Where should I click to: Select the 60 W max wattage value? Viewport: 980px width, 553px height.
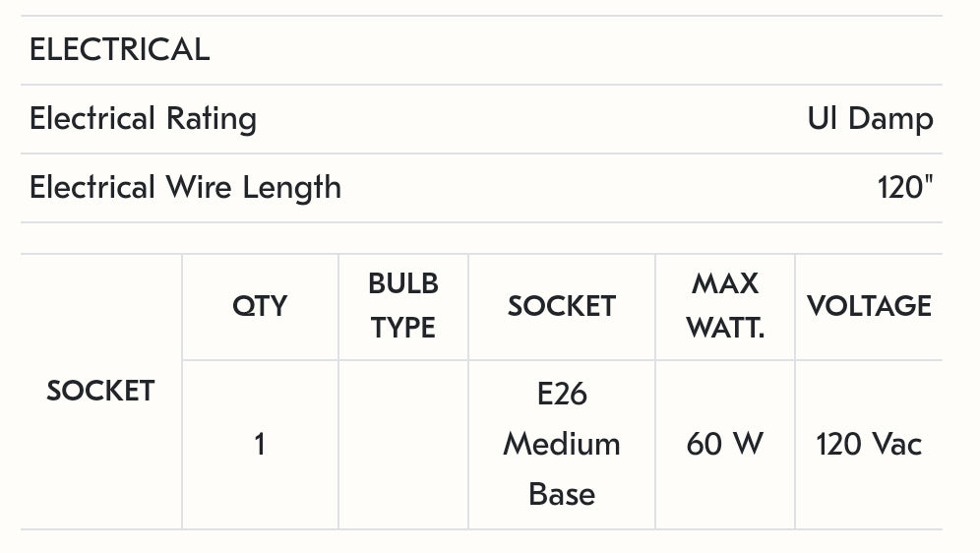pyautogui.click(x=725, y=444)
